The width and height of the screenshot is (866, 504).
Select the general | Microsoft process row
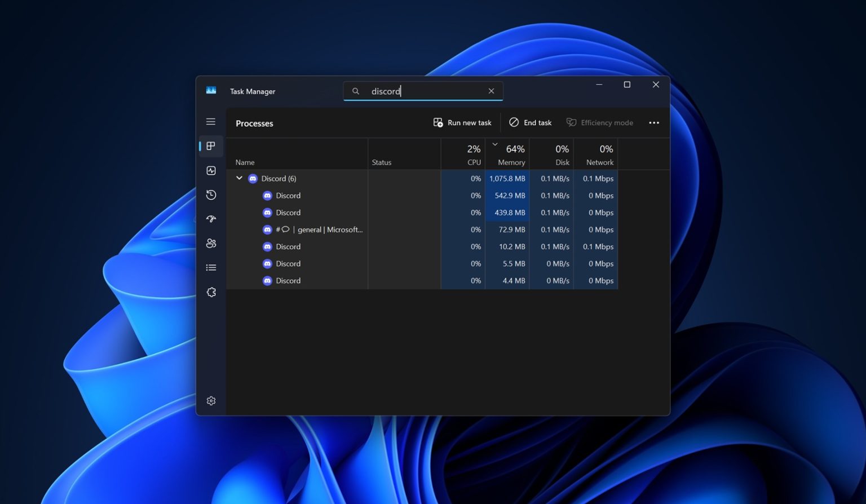[x=319, y=229]
